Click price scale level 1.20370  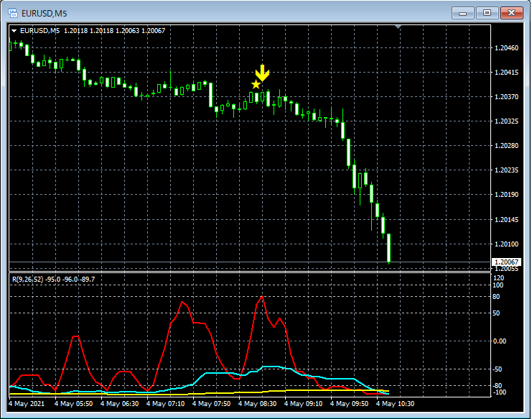click(x=506, y=97)
